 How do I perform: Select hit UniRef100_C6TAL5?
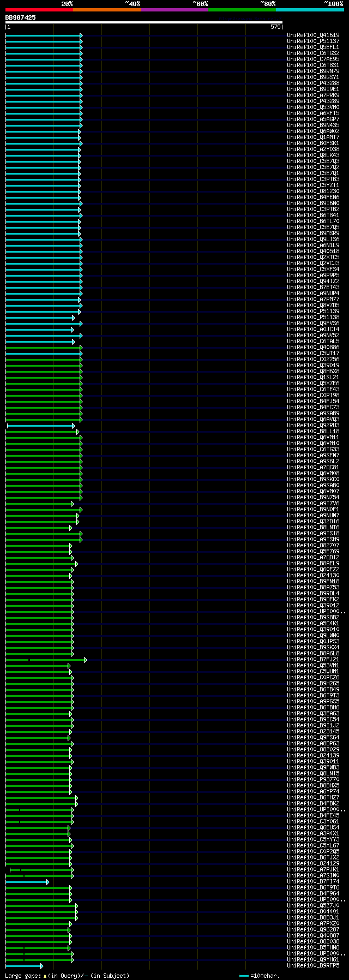313,342
